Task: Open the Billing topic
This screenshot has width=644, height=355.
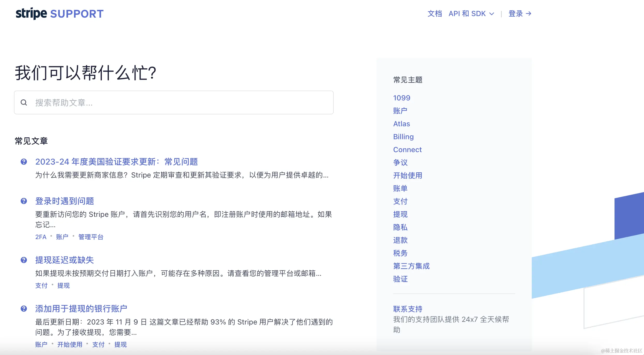Action: tap(403, 137)
